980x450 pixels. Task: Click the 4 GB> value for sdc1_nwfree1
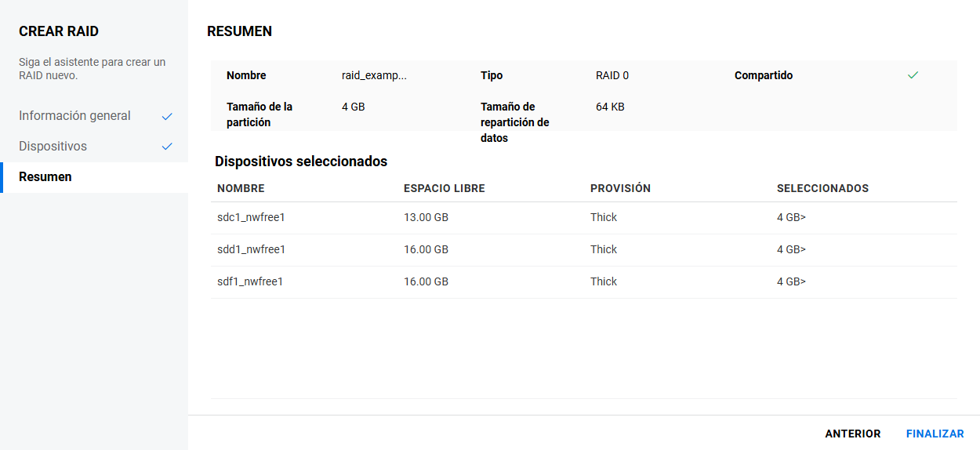[x=791, y=218]
